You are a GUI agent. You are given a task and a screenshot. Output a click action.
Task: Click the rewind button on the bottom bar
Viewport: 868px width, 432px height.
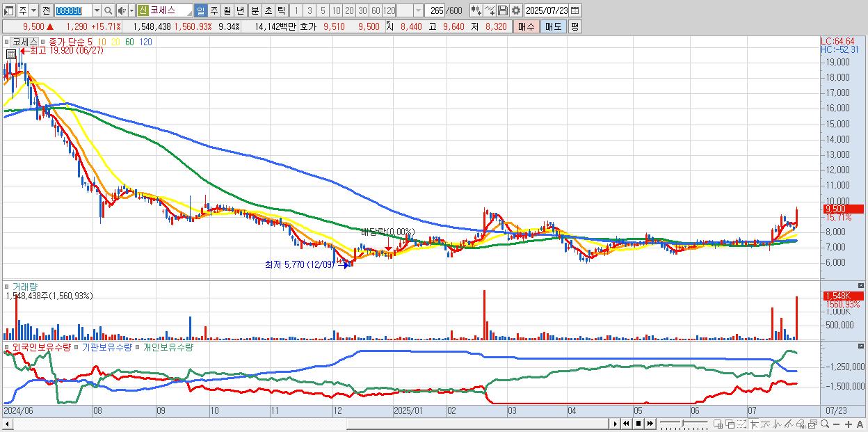coord(626,424)
